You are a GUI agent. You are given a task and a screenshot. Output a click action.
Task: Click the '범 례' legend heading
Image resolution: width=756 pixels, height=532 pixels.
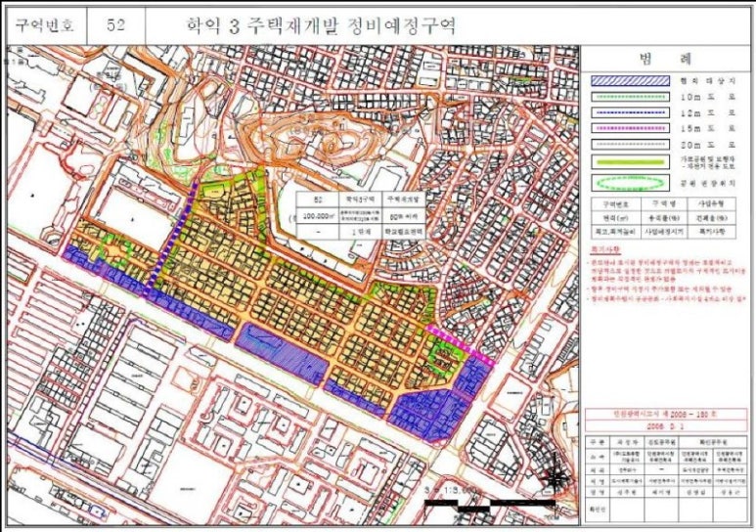[x=666, y=59]
